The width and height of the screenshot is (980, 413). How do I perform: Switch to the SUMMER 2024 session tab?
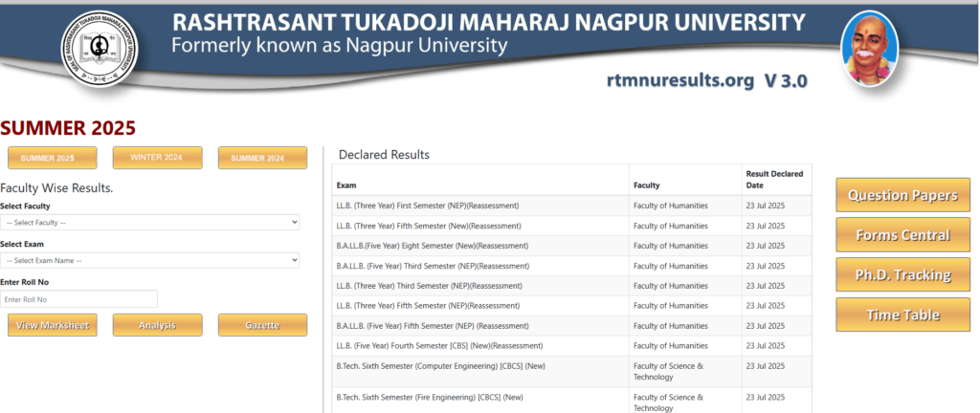point(262,158)
